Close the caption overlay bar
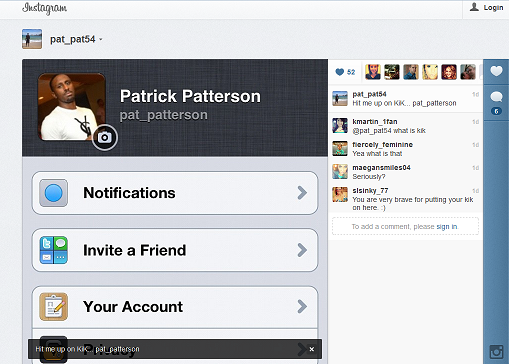Viewport: 509px width, 364px height. point(312,349)
